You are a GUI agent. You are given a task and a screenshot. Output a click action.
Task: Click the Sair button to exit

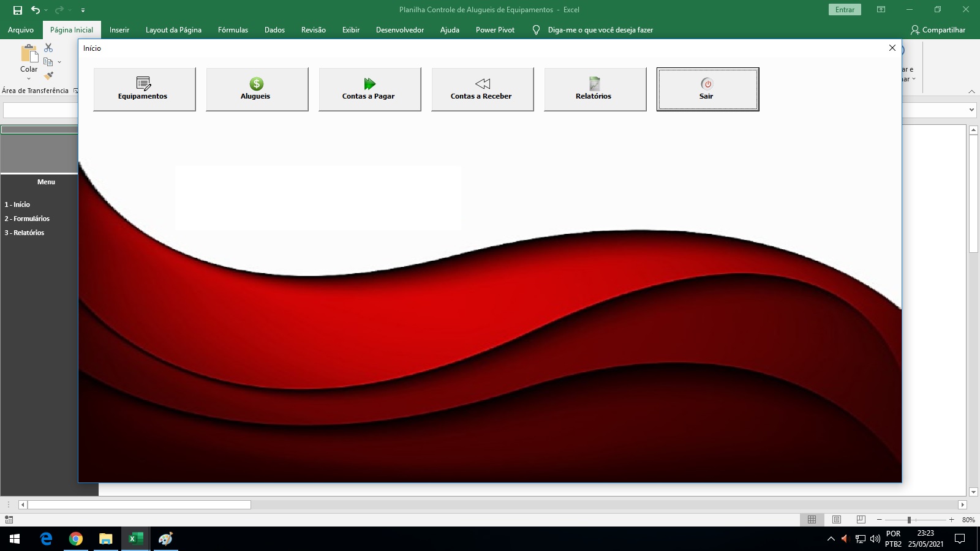coord(708,89)
